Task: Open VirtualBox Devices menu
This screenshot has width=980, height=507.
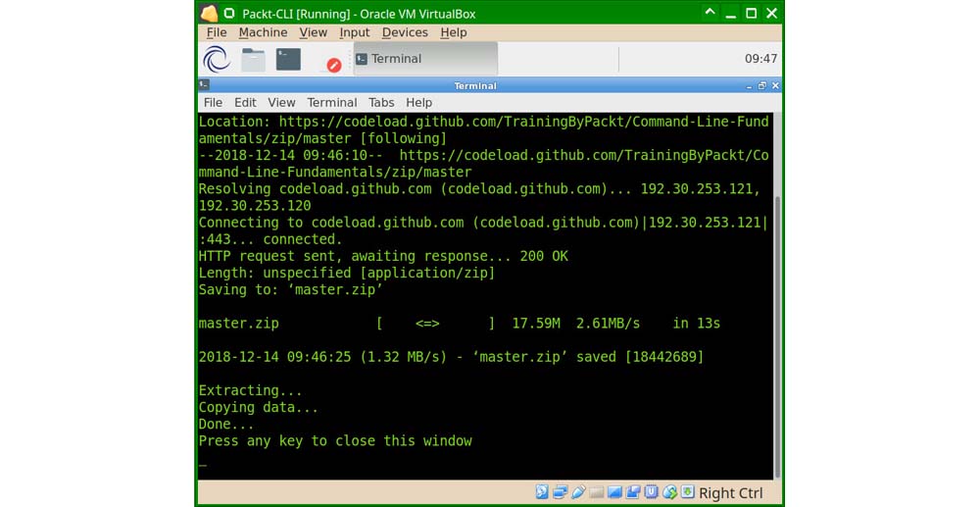Action: 405,32
